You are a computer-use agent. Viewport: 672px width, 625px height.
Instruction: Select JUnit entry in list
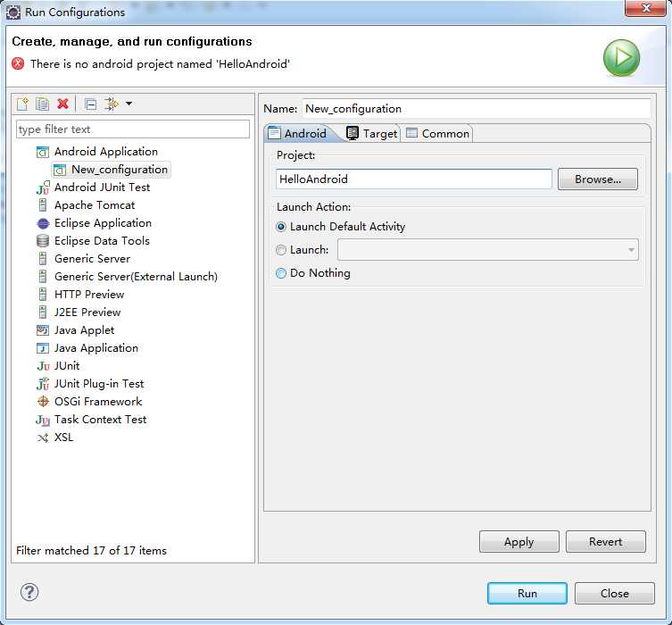pos(67,366)
